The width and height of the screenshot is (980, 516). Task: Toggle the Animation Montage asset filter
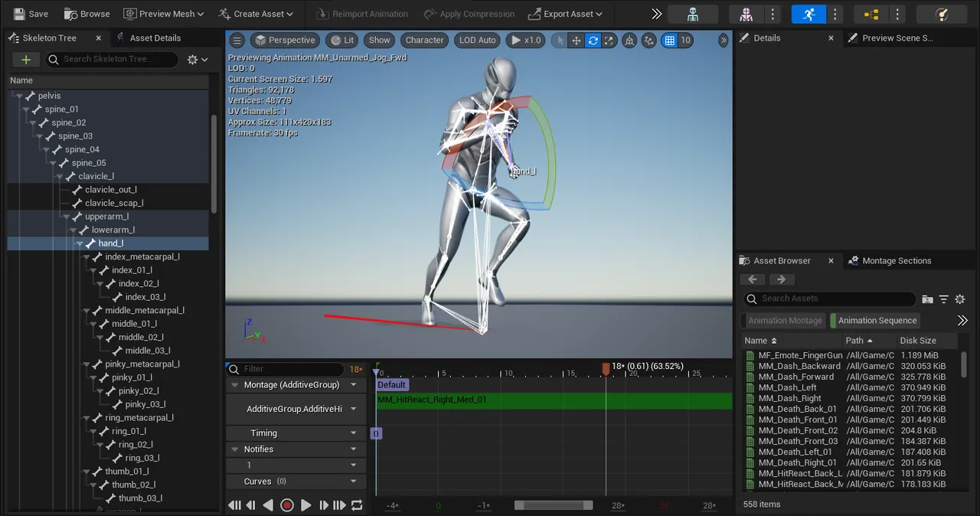785,321
